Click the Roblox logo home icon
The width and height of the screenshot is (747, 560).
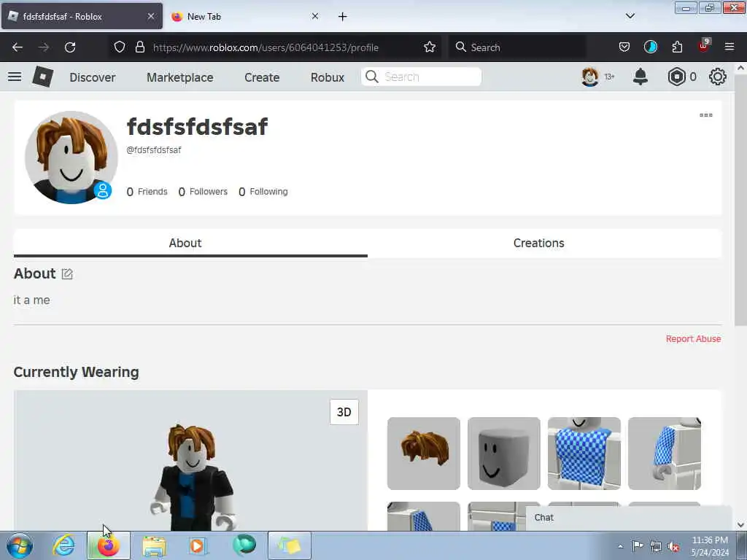pos(42,77)
